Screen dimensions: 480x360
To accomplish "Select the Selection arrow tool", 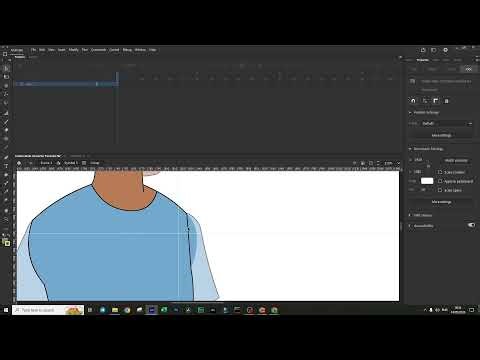I will (x=6, y=68).
